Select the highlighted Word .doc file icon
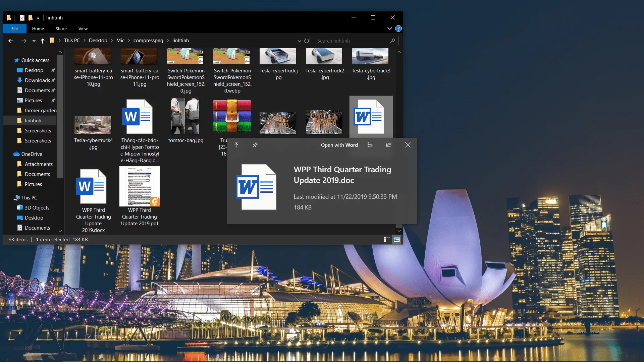The height and width of the screenshot is (362, 644). click(369, 117)
